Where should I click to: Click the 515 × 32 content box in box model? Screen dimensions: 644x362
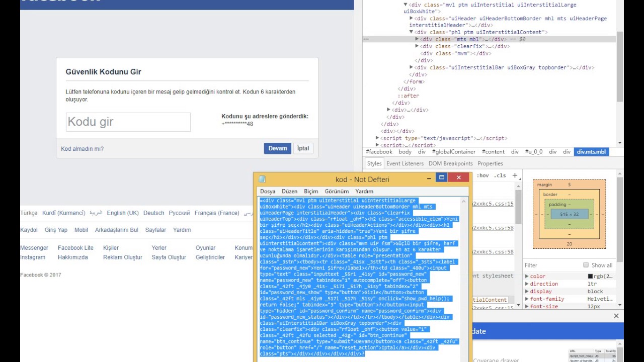(x=569, y=214)
